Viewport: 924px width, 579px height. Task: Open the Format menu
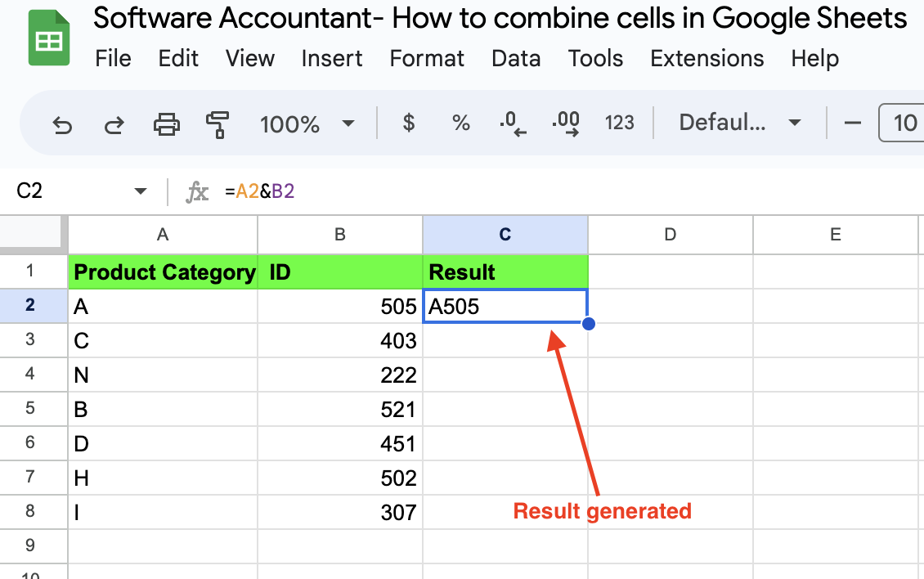coord(427,58)
